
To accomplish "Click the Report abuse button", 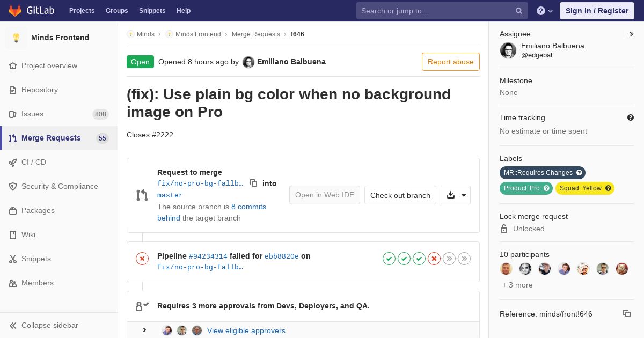I will coord(451,62).
